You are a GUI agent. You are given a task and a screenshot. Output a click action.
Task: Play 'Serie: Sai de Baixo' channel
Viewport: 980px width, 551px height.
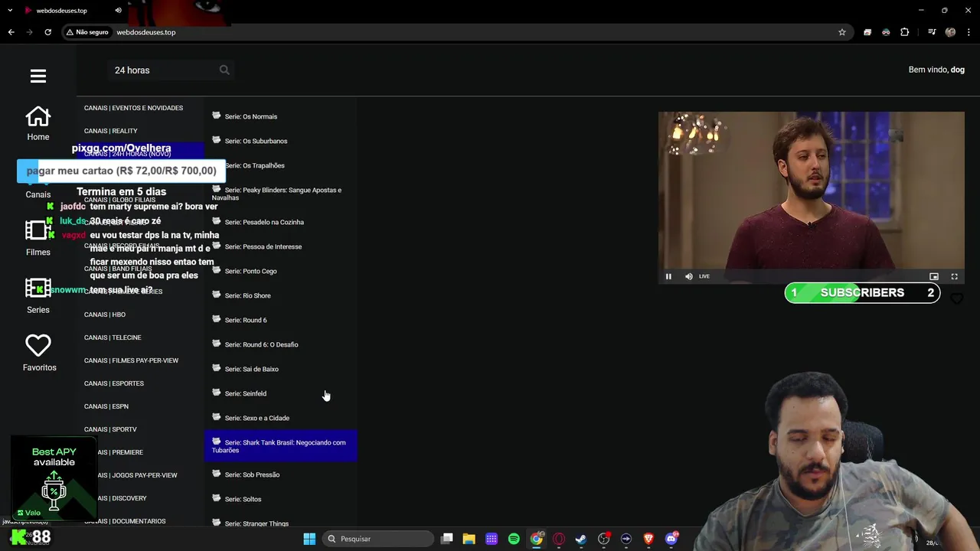(280, 369)
